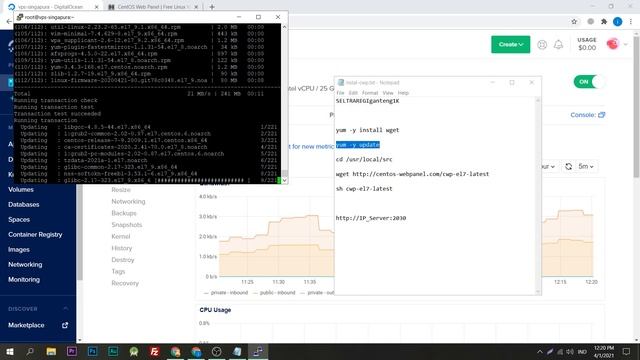Image resolution: width=640 pixels, height=360 pixels.
Task: Switch to DigitalOcean browser tab
Action: pos(52,7)
